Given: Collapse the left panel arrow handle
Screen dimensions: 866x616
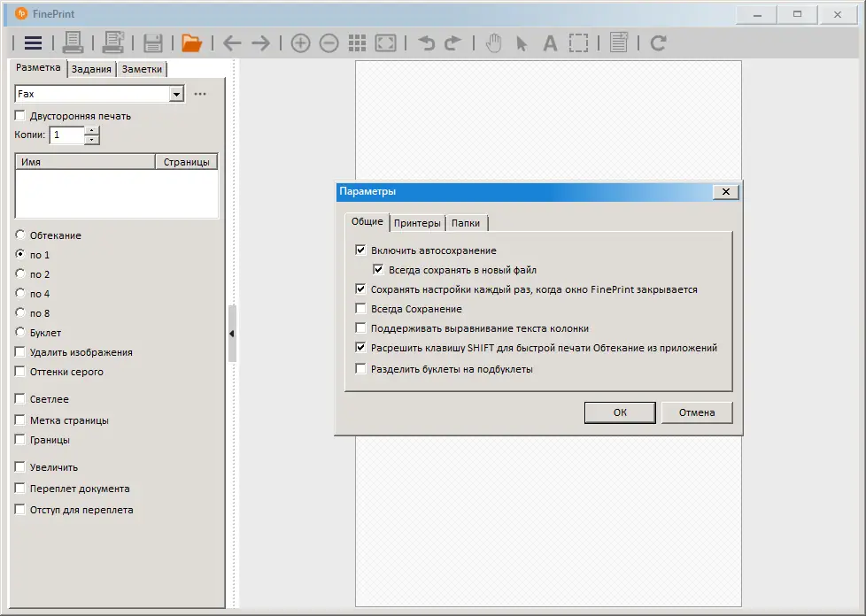Looking at the screenshot, I should (232, 334).
